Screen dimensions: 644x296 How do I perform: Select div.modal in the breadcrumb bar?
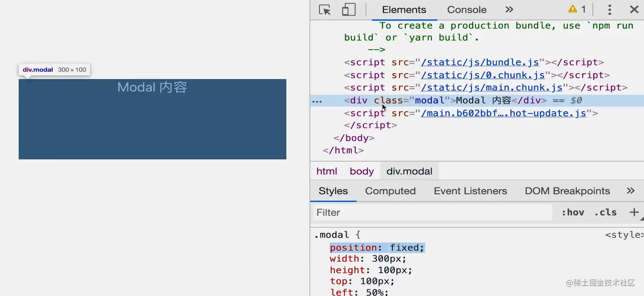[409, 171]
